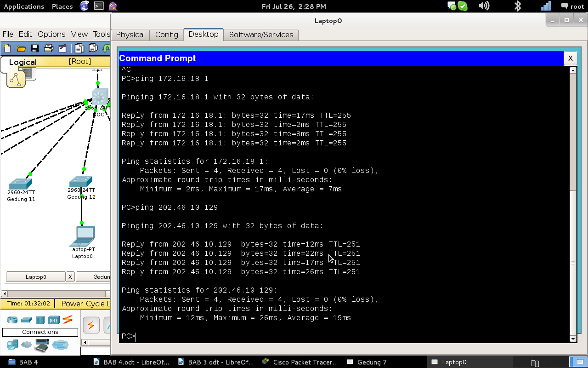
Task: Click the clock Fri Jul 26, 2:28 PM
Action: tap(294, 6)
